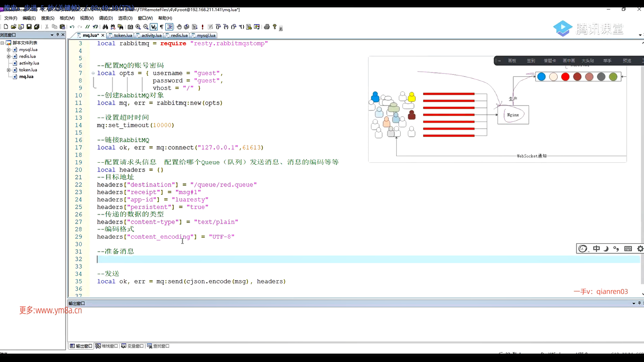Click the blue circle in diagram
644x362 pixels.
click(541, 77)
